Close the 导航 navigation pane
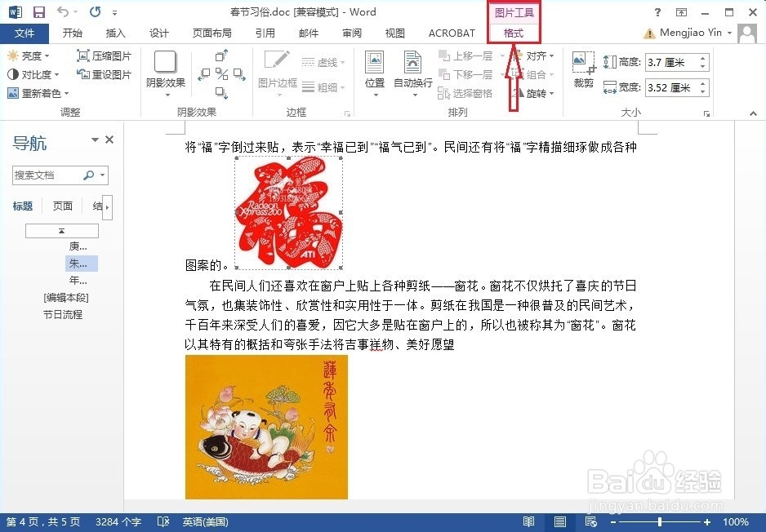The image size is (766, 532). click(x=109, y=140)
